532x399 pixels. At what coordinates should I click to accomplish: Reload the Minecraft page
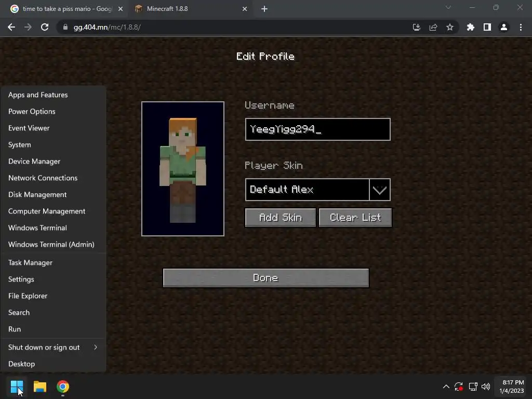click(45, 27)
